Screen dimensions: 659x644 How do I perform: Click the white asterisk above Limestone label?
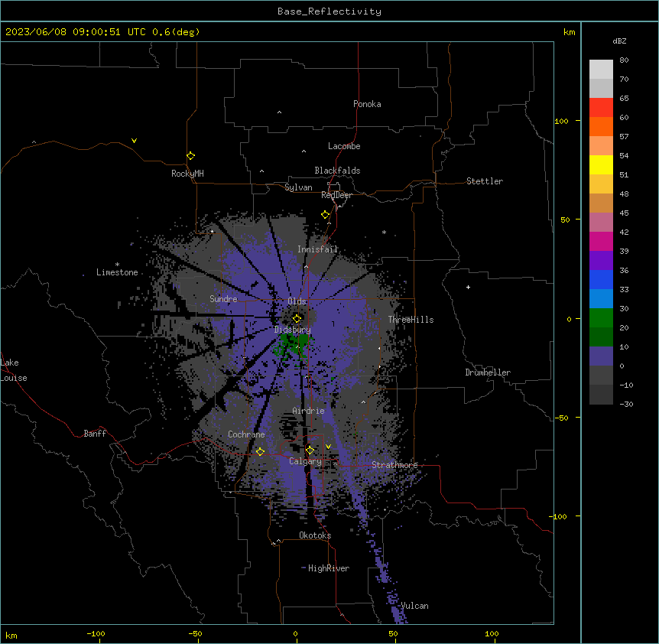pyautogui.click(x=117, y=265)
